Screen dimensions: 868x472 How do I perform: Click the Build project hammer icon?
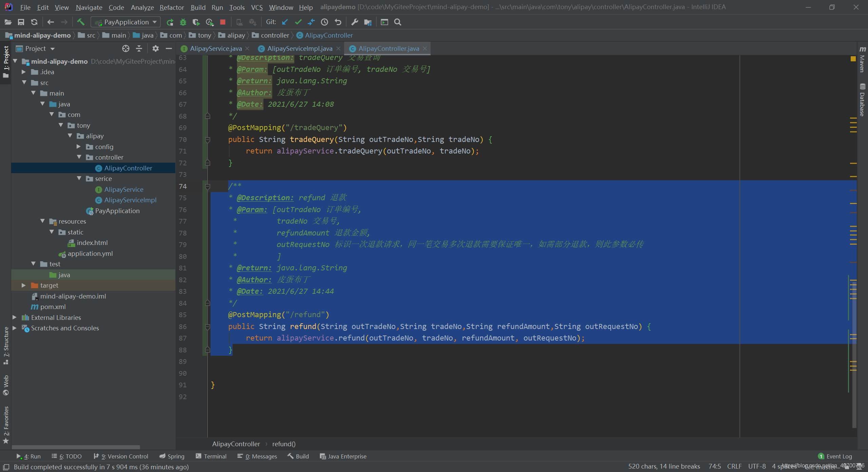click(x=81, y=22)
